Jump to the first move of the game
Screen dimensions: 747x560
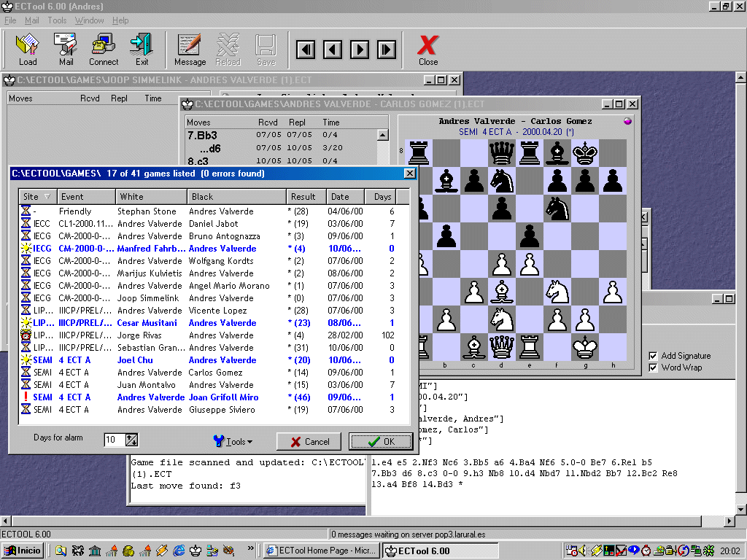(306, 50)
